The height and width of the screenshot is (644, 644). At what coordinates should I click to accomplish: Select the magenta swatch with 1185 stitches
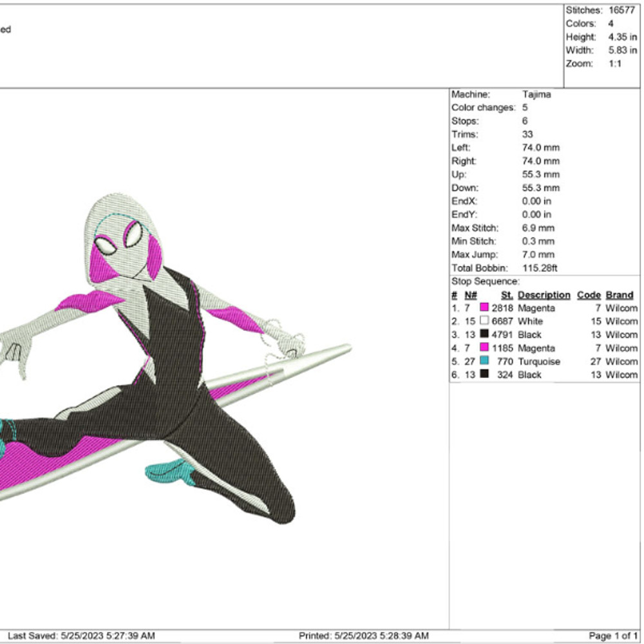pos(484,348)
